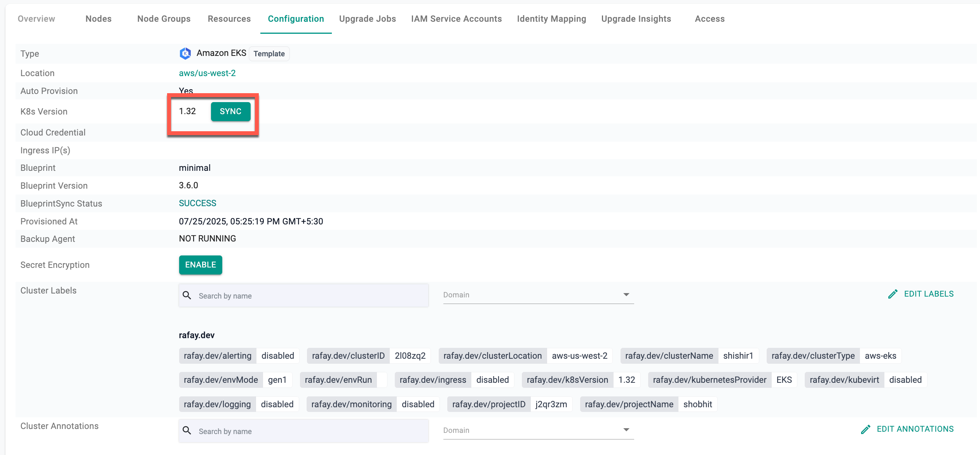Click the SYNC button for K8s Version
The image size is (980, 455).
tap(231, 111)
